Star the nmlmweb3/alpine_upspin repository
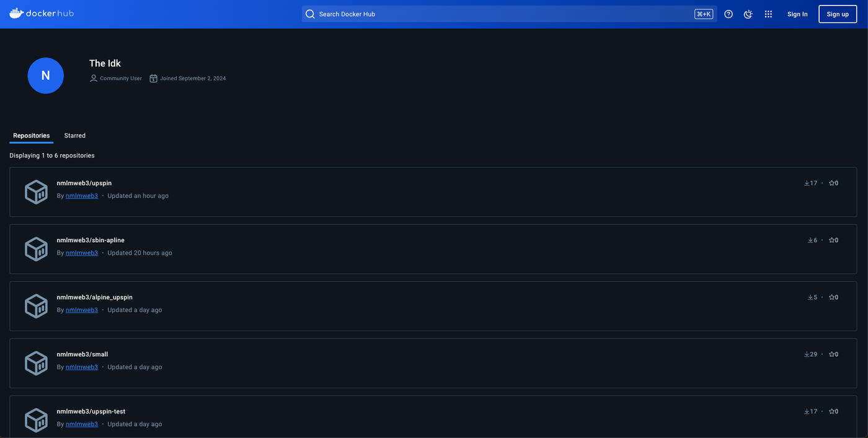Image resolution: width=868 pixels, height=438 pixels. click(x=831, y=297)
